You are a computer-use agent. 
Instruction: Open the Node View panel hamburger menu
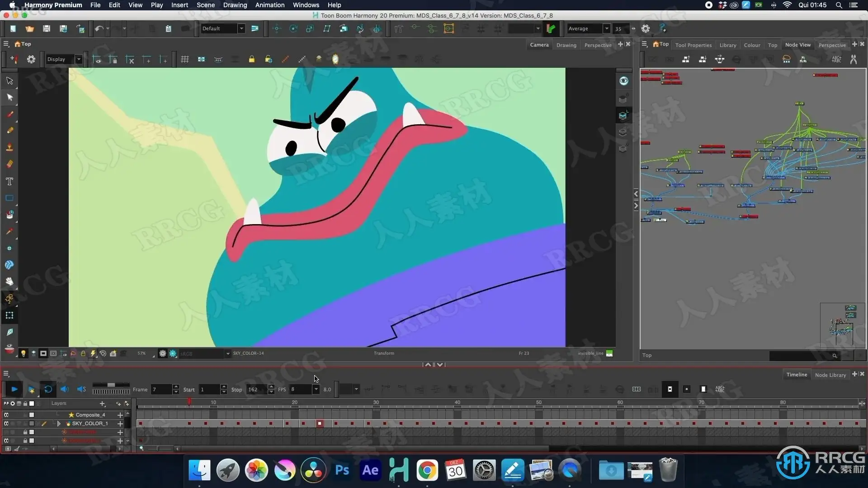point(645,44)
